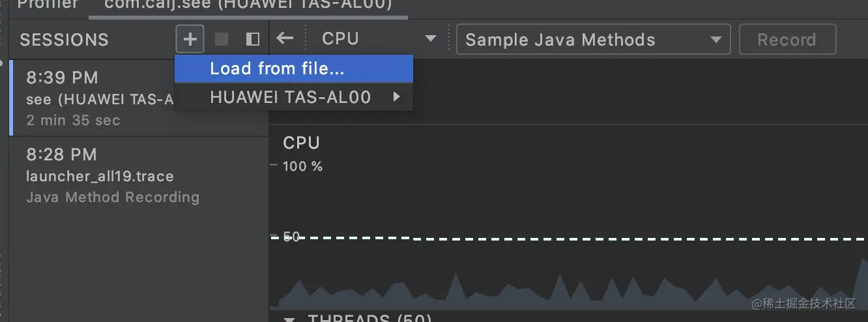Click the CPU chart title label
This screenshot has height=322, width=868.
click(x=301, y=143)
